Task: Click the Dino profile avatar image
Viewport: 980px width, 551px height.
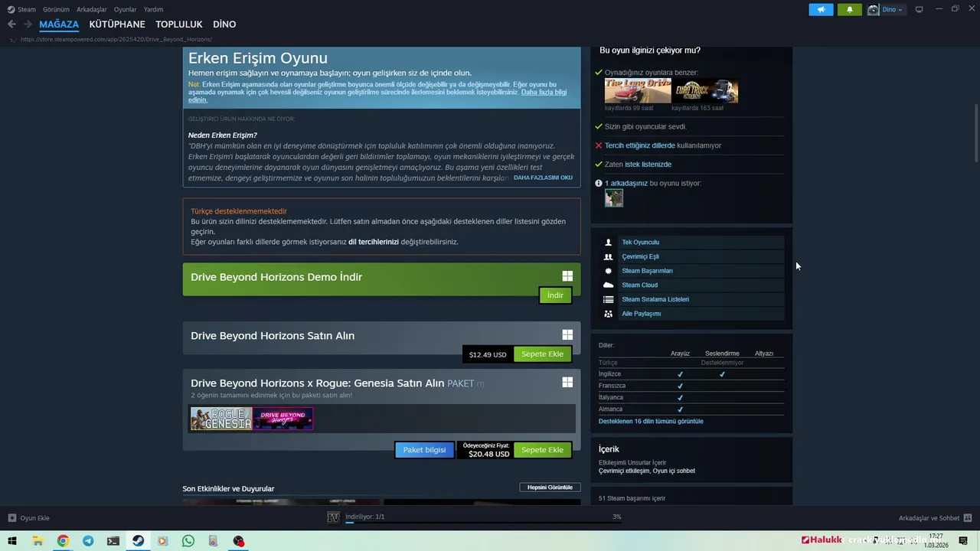Action: click(873, 10)
